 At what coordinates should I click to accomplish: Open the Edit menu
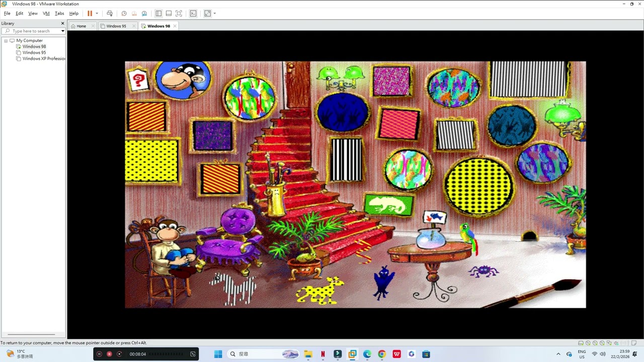click(19, 14)
